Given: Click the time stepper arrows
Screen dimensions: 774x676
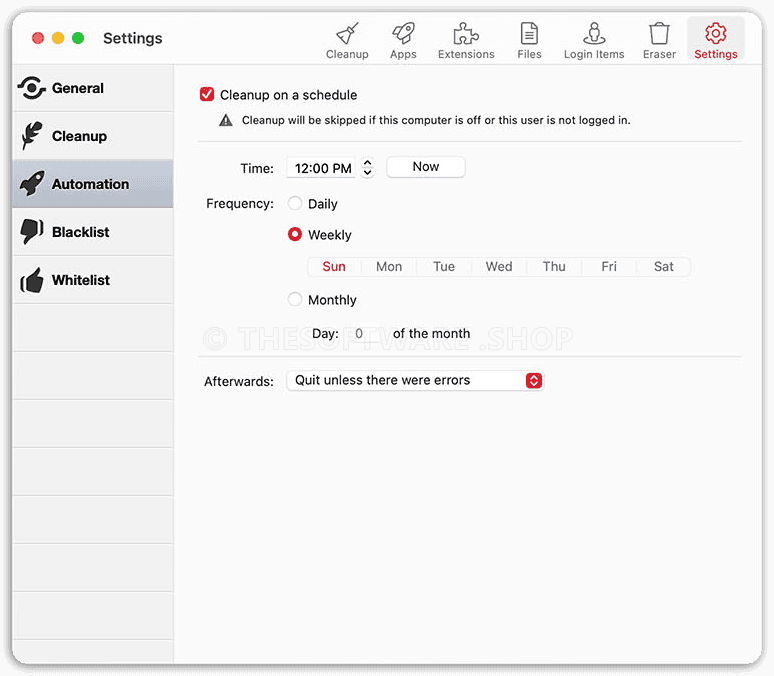Looking at the screenshot, I should pyautogui.click(x=367, y=167).
